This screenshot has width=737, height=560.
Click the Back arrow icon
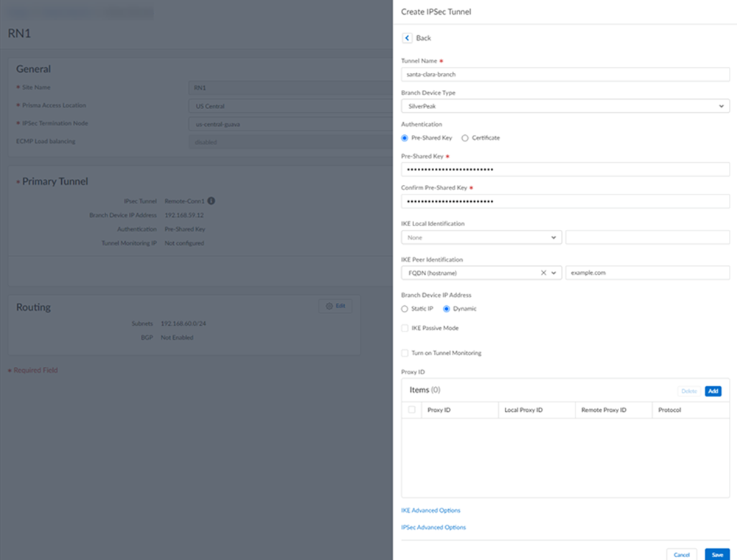pyautogui.click(x=406, y=38)
